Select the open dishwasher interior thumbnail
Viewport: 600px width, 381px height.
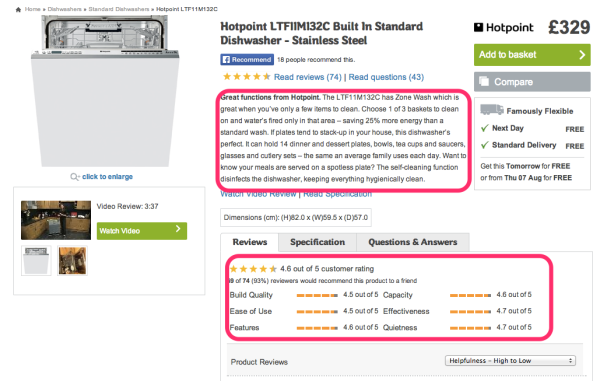(x=72, y=261)
